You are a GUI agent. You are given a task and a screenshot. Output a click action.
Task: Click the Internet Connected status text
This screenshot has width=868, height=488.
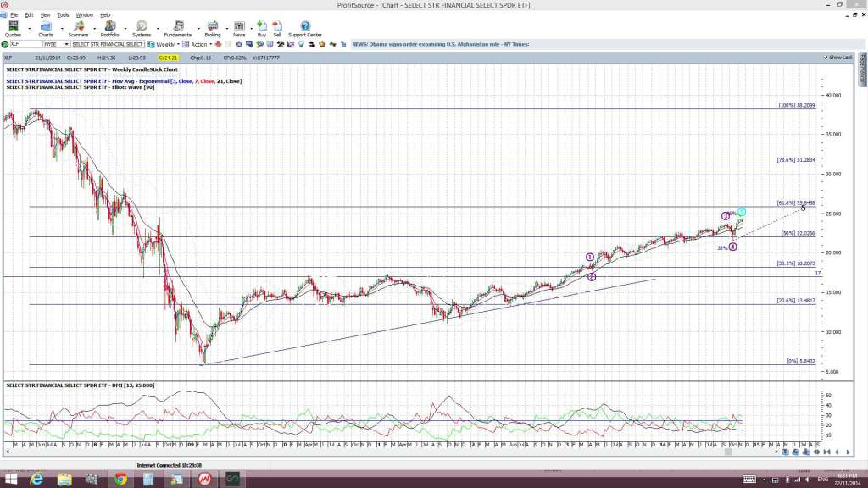[170, 465]
